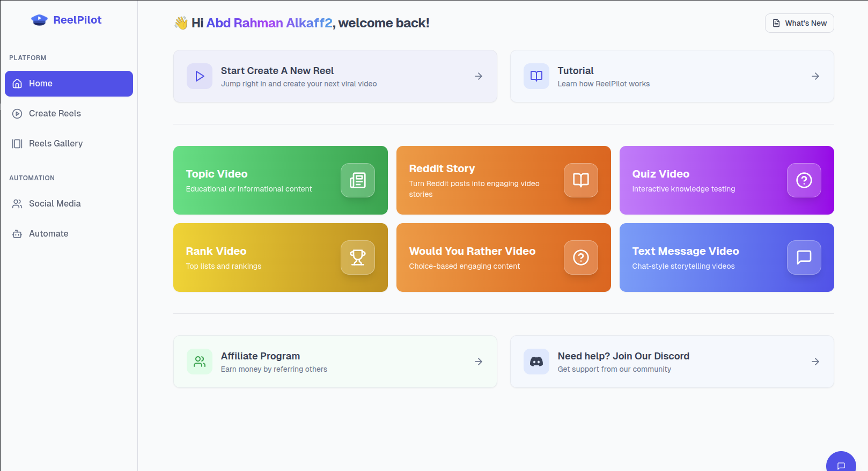This screenshot has height=471, width=868.
Task: Click the Reels Gallery icon in sidebar
Action: pos(17,144)
